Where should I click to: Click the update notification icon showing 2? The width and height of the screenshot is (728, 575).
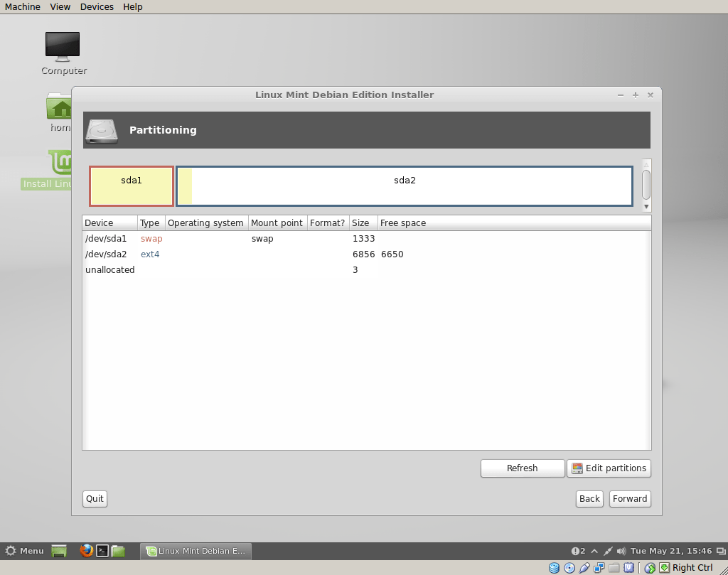click(x=576, y=551)
